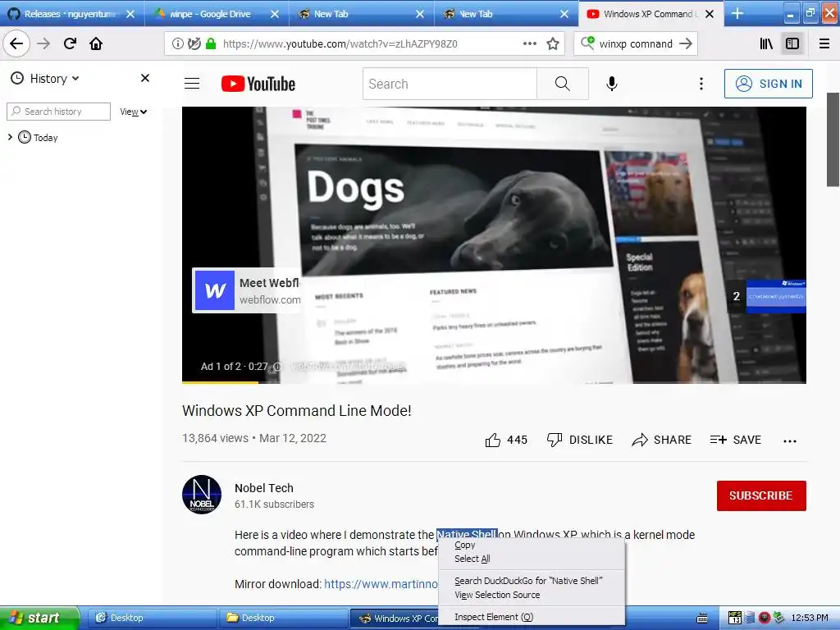Click the Webflow ad logo card
Screen dimensions: 840x630
247,290
